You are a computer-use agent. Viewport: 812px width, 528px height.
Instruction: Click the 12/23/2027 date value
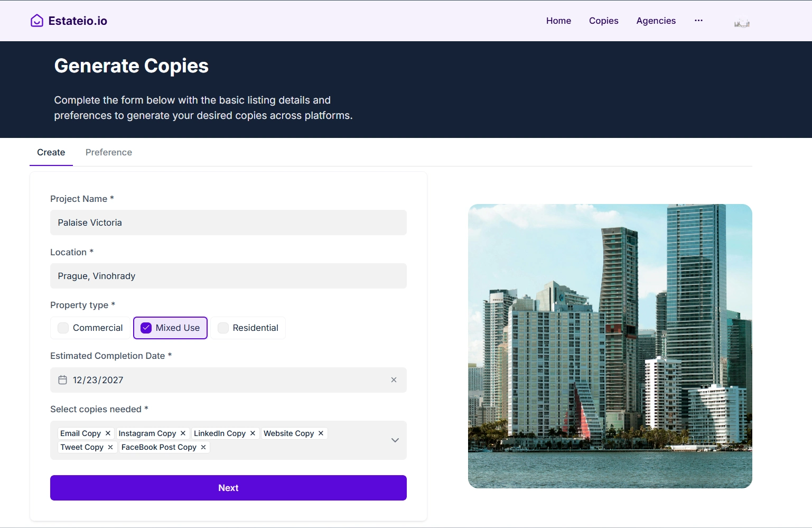98,380
